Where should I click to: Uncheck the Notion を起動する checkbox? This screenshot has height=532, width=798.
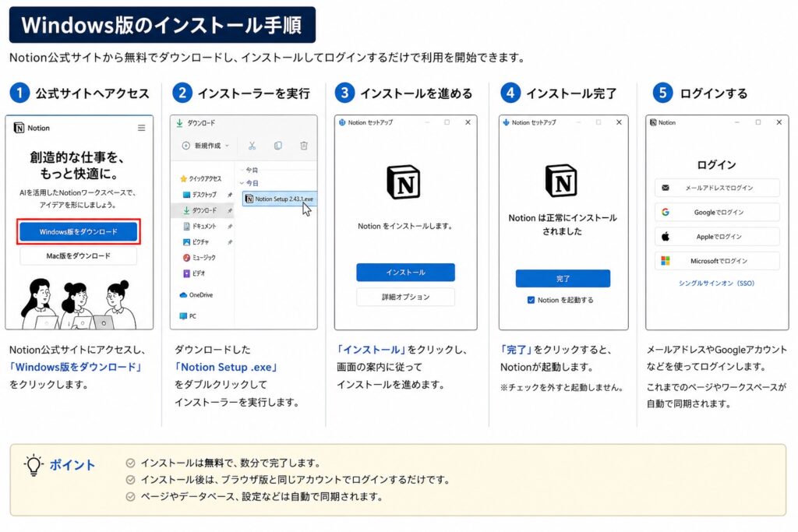[531, 300]
